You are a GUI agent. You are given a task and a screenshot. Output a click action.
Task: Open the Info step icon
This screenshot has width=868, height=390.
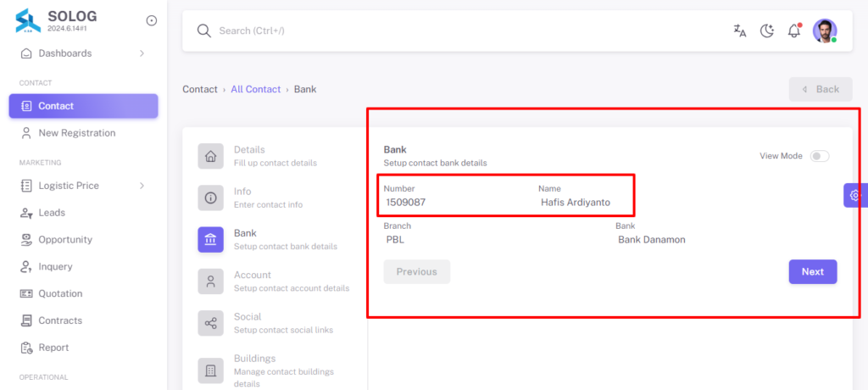[x=211, y=198]
